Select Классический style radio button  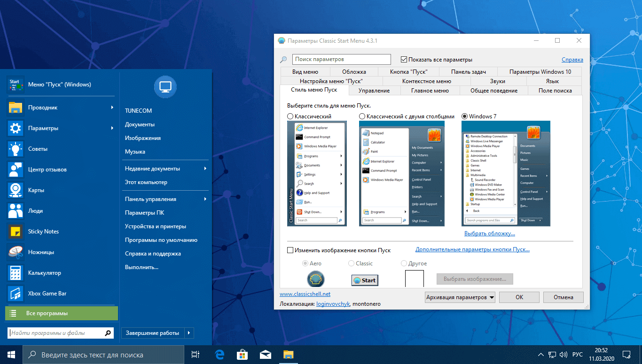tap(290, 116)
